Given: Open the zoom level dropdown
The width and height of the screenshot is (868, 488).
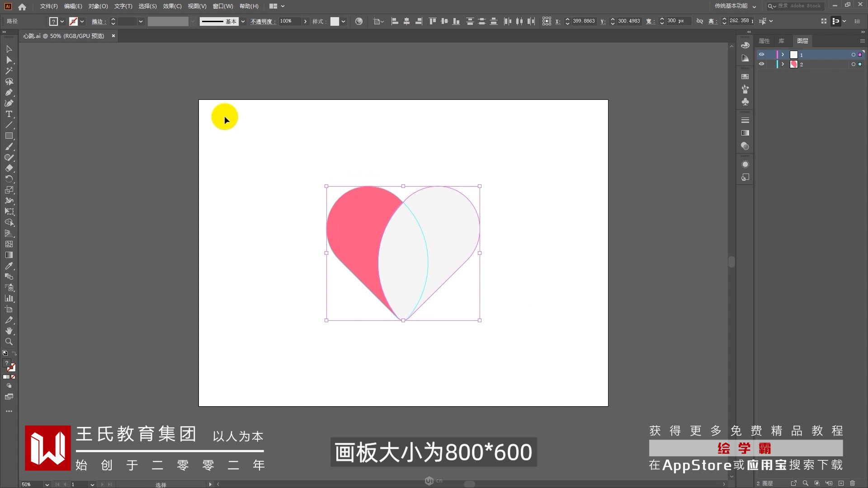Looking at the screenshot, I should [x=47, y=484].
